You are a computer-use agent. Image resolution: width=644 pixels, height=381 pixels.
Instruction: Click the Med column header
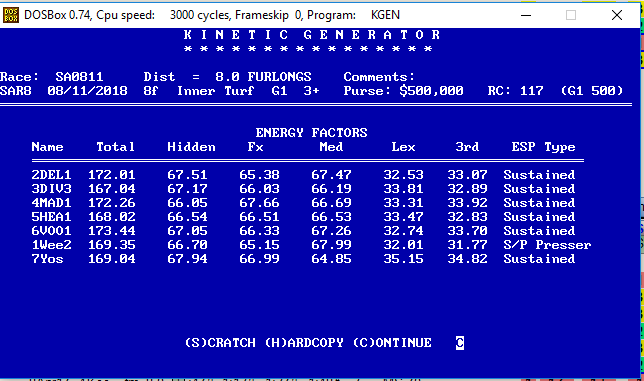pos(331,147)
